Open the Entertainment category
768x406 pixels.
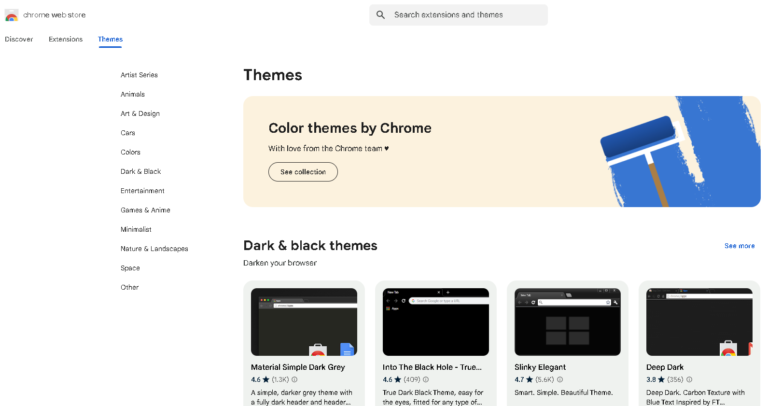pyautogui.click(x=143, y=191)
